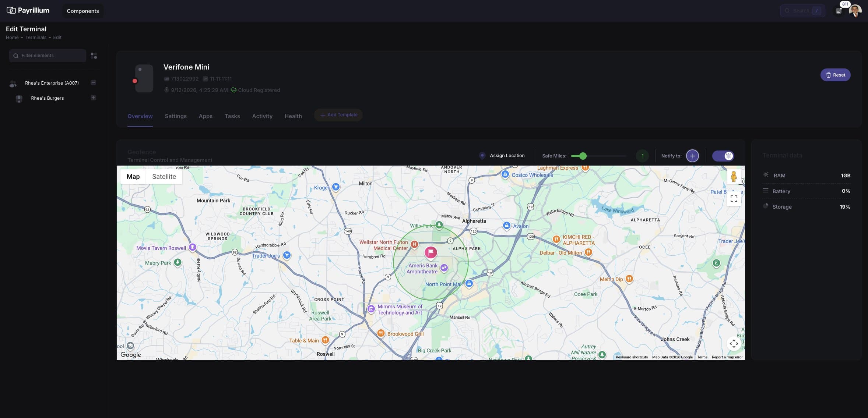868x418 pixels.
Task: Switch to the Health tab
Action: 293,116
